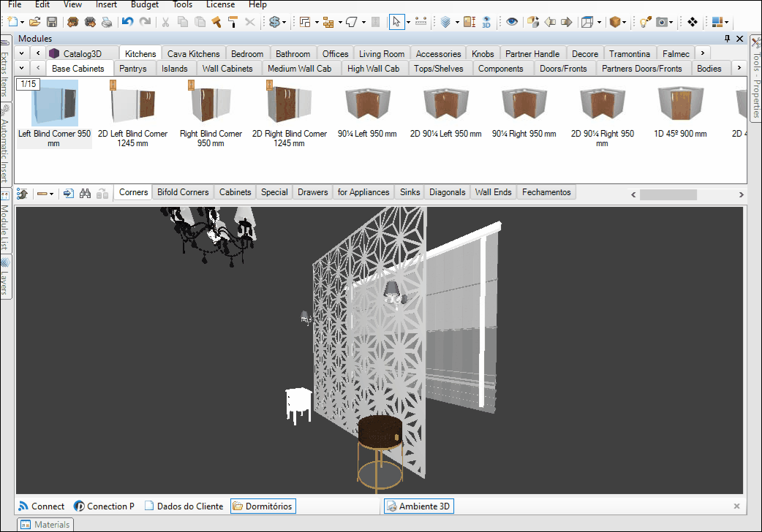
Task: Click the ruler measurement icon
Action: [x=420, y=22]
